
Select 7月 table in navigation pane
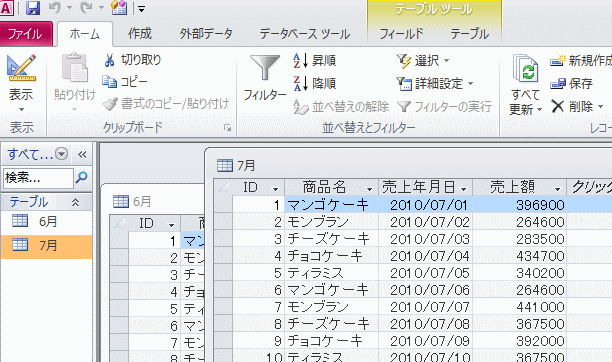pos(46,245)
